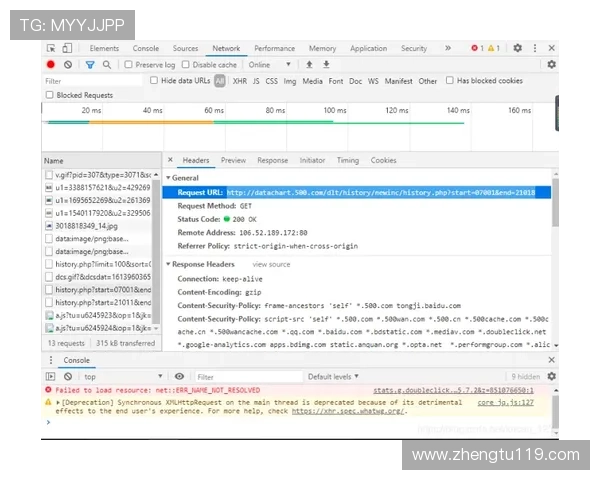This screenshot has width=600, height=480.
Task: Open network search with magnifier icon
Action: pos(105,65)
